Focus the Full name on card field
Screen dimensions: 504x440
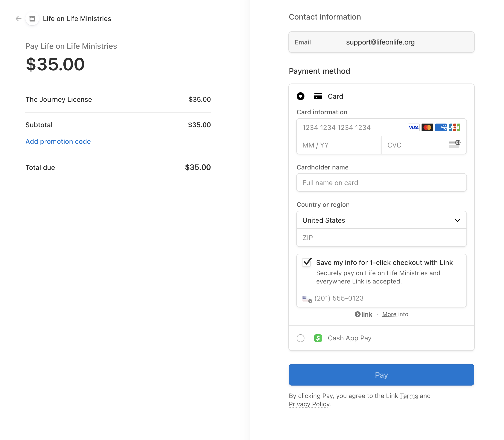381,183
